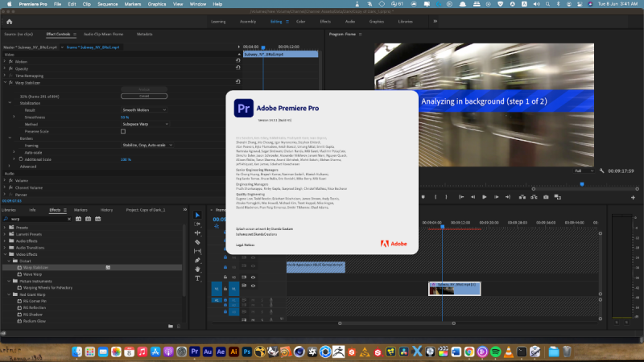Screen dimensions: 644x362
Task: Open the Smooth Motion result dropdown
Action: [145, 109]
